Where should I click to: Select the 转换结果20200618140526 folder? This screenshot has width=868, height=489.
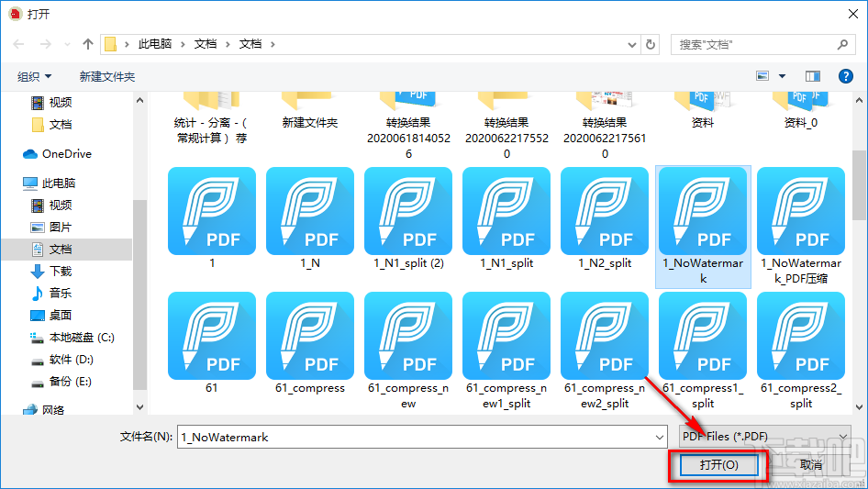(x=408, y=127)
